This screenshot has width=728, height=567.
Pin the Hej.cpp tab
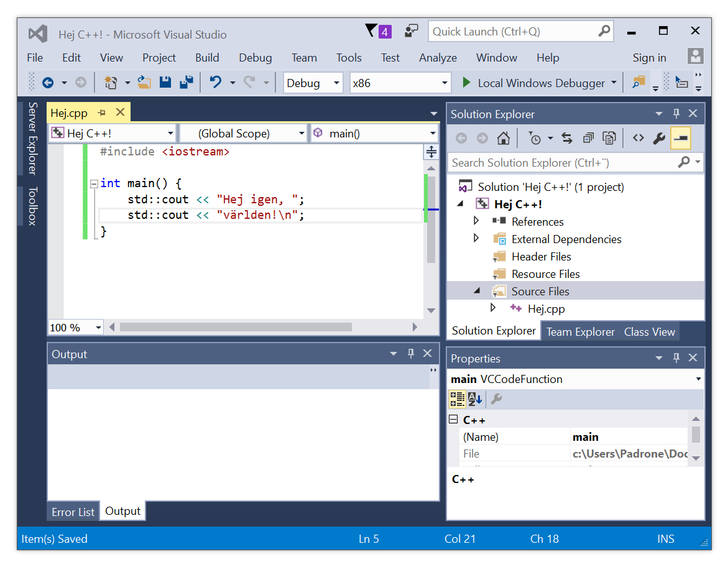point(102,113)
